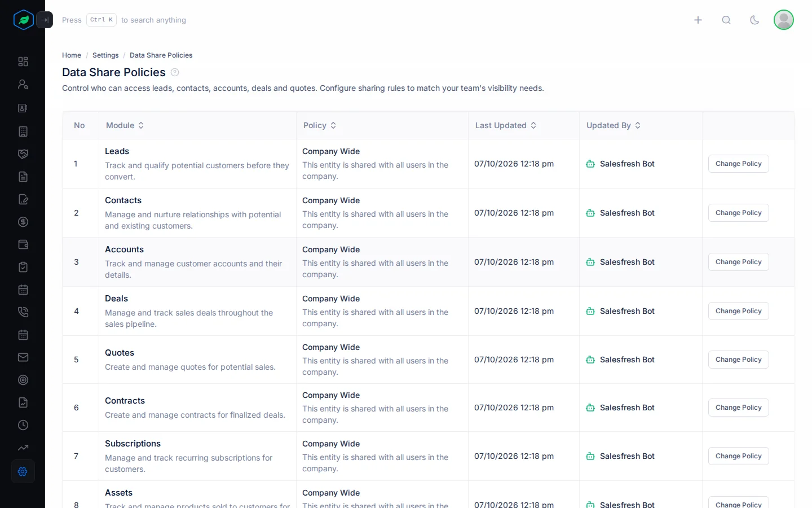The image size is (812, 508).
Task: Change Policy for the Contacts module
Action: pyautogui.click(x=739, y=213)
